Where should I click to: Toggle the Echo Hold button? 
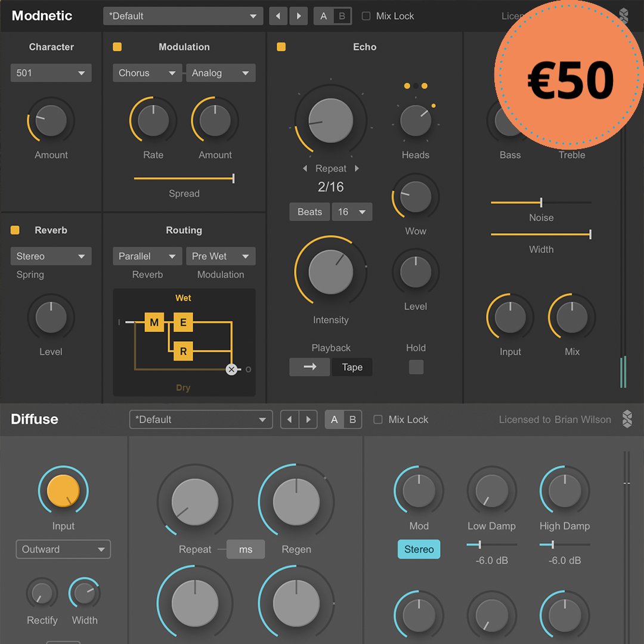(416, 367)
